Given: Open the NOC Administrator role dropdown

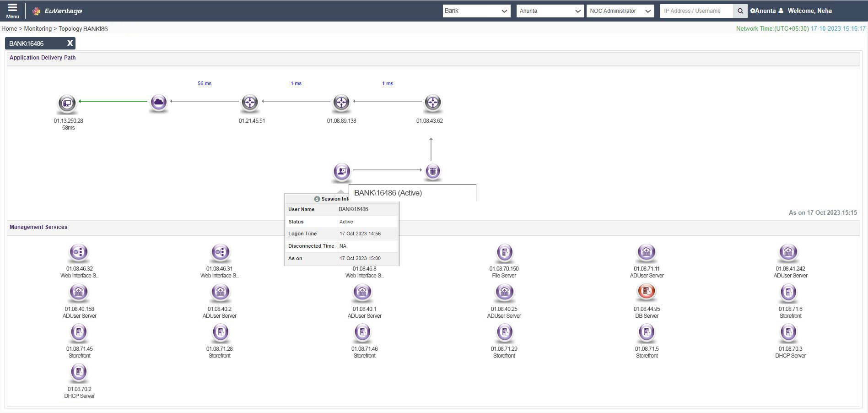Looking at the screenshot, I should click(620, 11).
